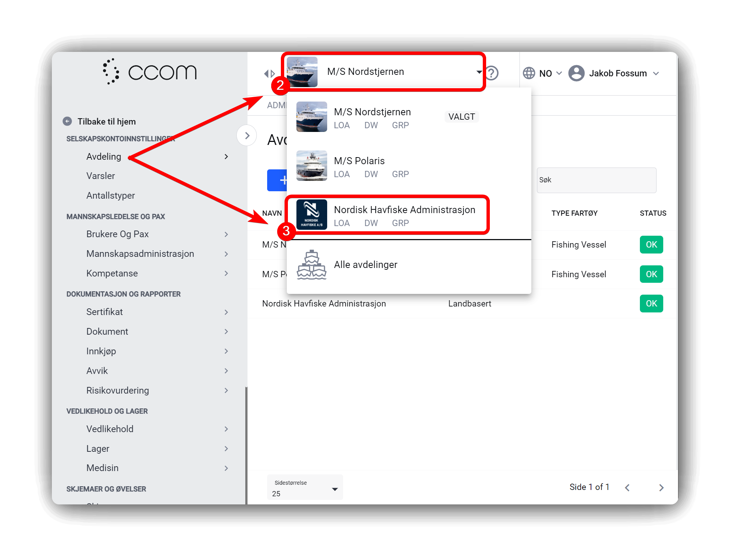Click the user avatar icon
Viewport: 734px width, 560px height.
576,73
